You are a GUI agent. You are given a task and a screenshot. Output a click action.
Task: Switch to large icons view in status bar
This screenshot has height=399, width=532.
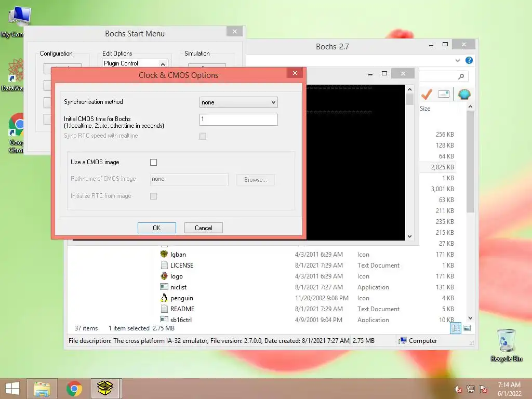(x=467, y=328)
